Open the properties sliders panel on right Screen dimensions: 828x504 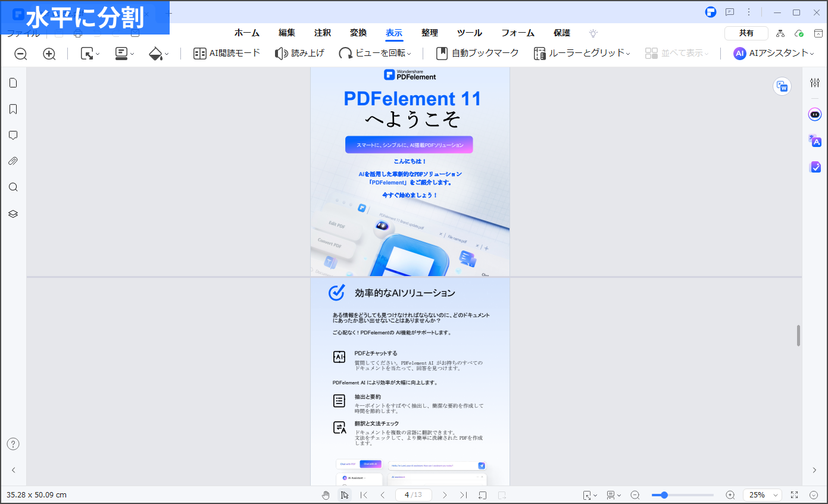(x=815, y=83)
